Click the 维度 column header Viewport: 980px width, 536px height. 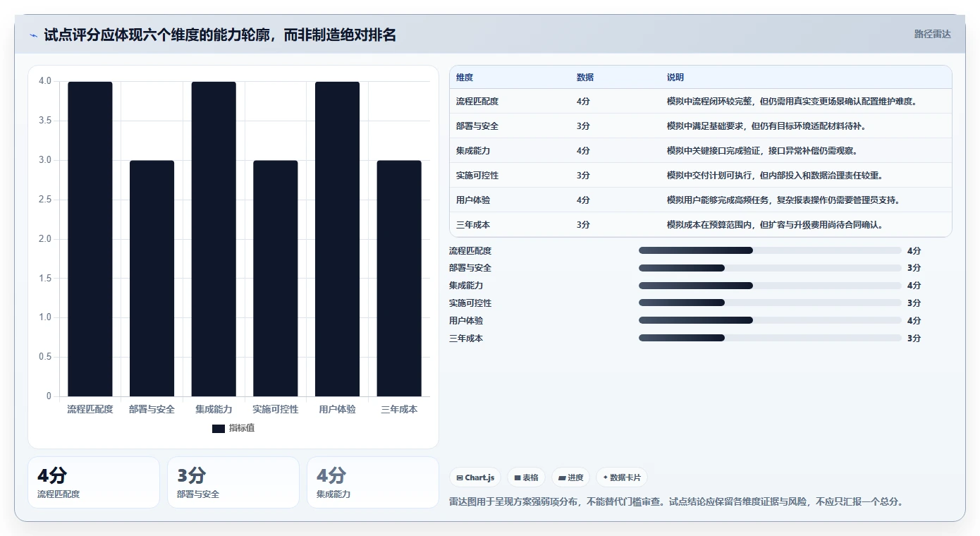tap(465, 78)
